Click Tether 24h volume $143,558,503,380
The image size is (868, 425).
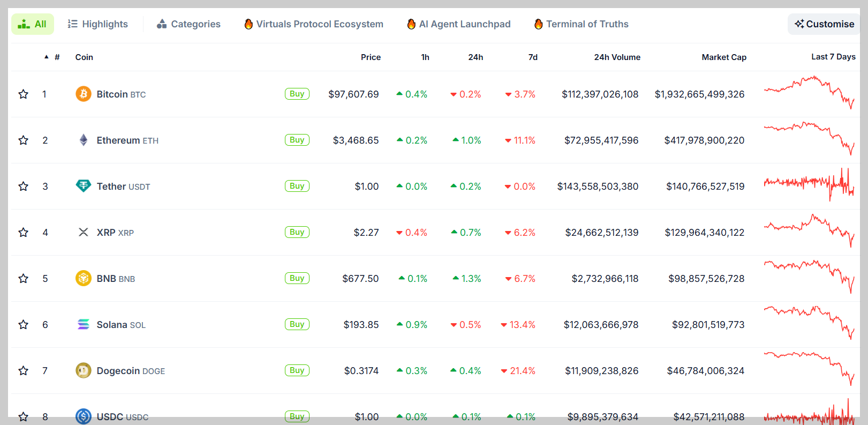tap(598, 187)
